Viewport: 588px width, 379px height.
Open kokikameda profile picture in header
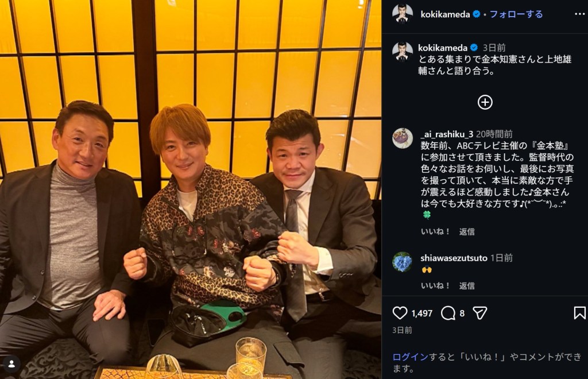[x=403, y=14]
